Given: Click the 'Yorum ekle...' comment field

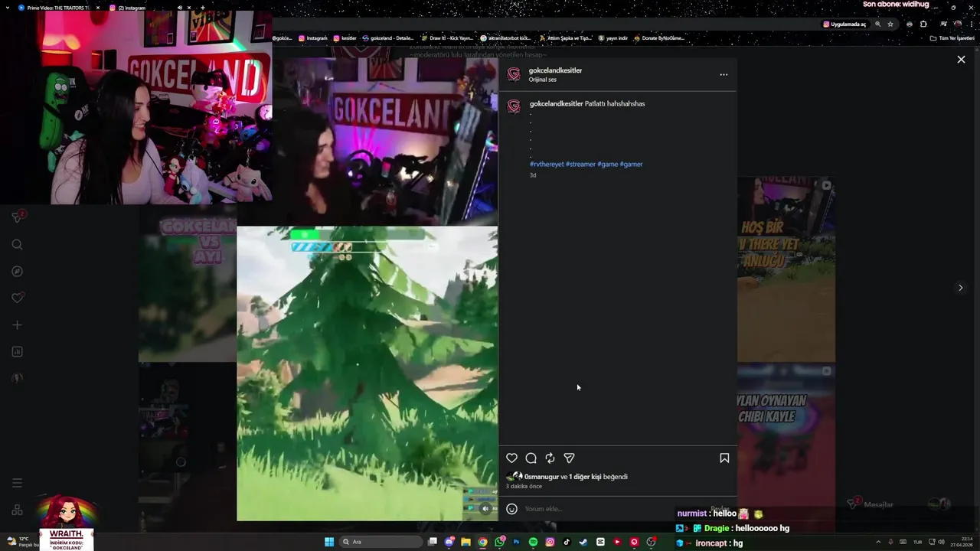Looking at the screenshot, I should point(612,509).
